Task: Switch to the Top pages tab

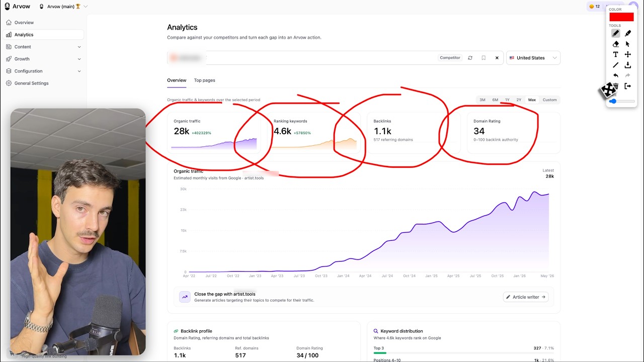Action: 204,80
